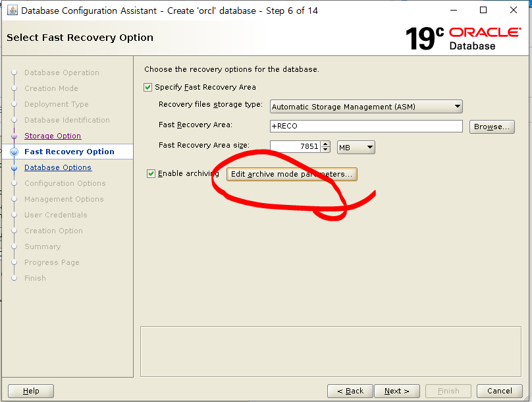This screenshot has height=402, width=532.
Task: Click the Fast Recovery Area +RECO field
Action: coord(366,126)
